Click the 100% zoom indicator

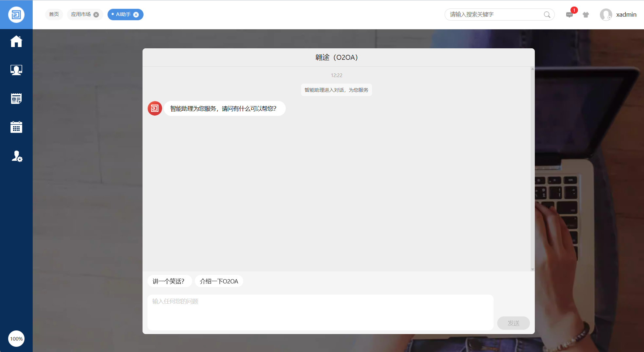pyautogui.click(x=16, y=339)
